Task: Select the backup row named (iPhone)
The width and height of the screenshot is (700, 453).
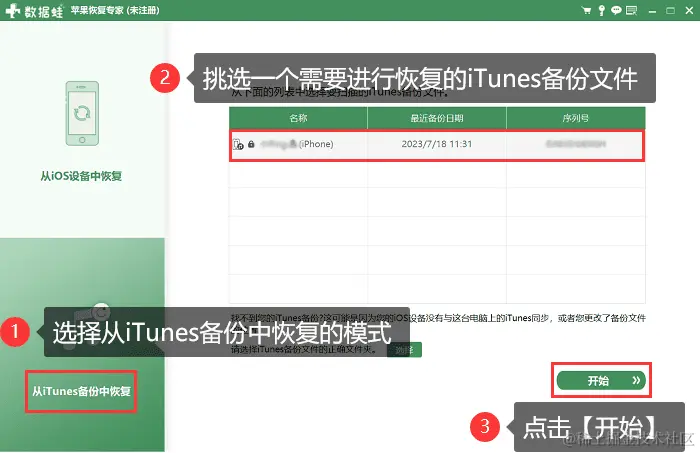Action: [437, 145]
